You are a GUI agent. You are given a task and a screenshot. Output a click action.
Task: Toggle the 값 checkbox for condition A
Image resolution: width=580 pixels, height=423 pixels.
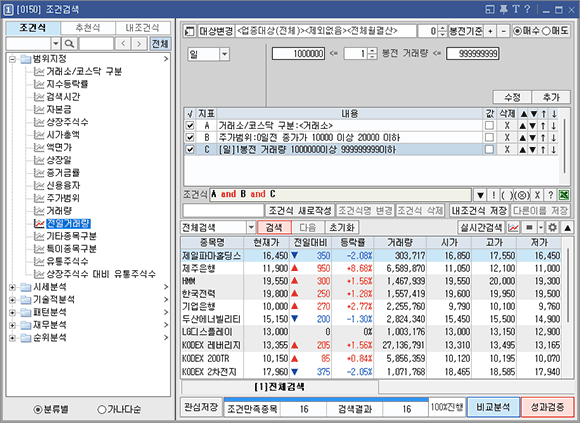[x=489, y=126]
